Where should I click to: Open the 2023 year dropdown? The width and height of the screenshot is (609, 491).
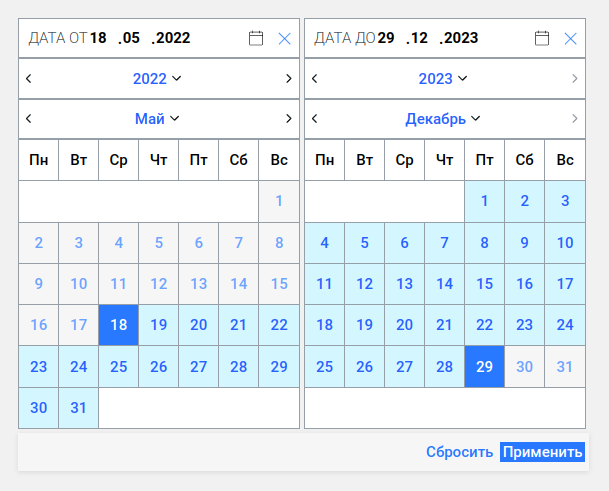443,78
